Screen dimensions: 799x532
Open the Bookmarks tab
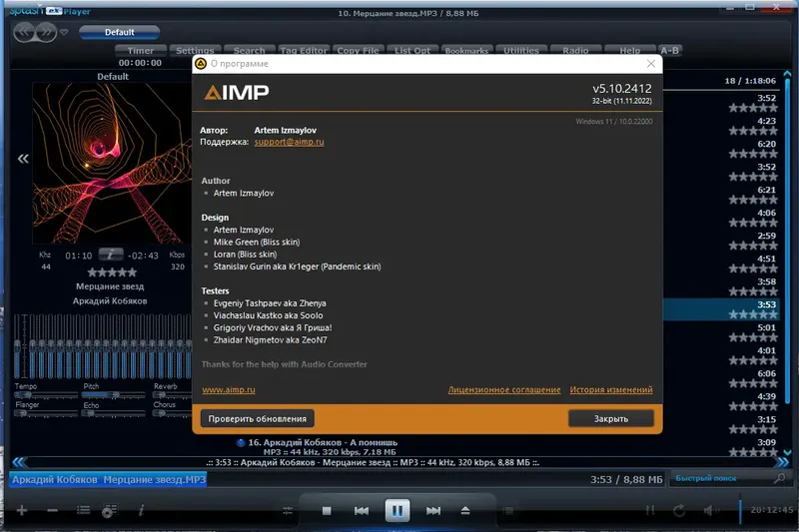[466, 50]
